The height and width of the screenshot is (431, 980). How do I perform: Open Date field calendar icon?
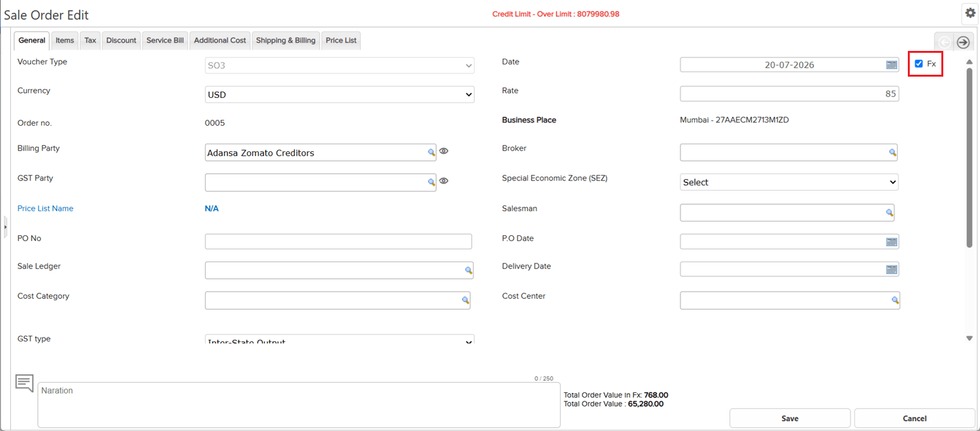[x=892, y=64]
